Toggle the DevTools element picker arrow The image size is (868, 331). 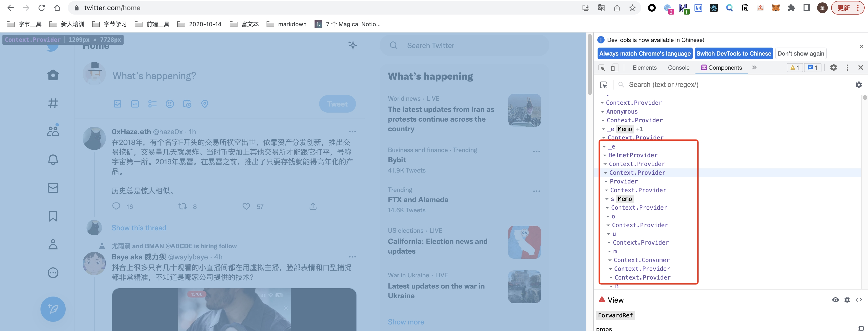(x=601, y=67)
